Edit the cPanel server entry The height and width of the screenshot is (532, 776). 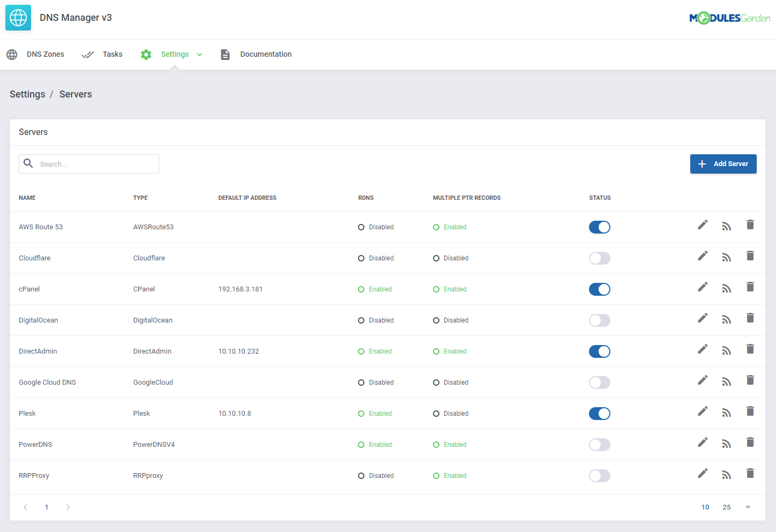pos(703,287)
